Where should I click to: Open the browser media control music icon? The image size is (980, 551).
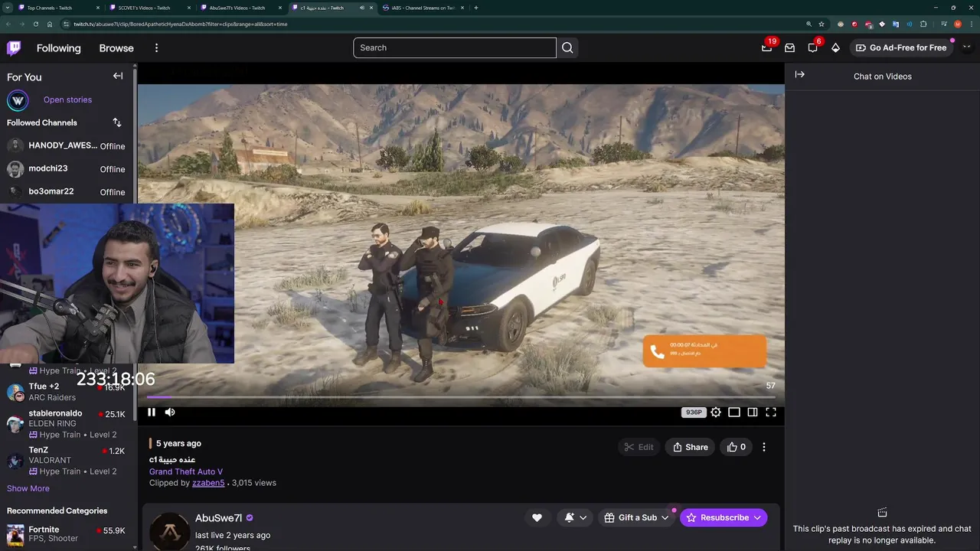click(944, 24)
